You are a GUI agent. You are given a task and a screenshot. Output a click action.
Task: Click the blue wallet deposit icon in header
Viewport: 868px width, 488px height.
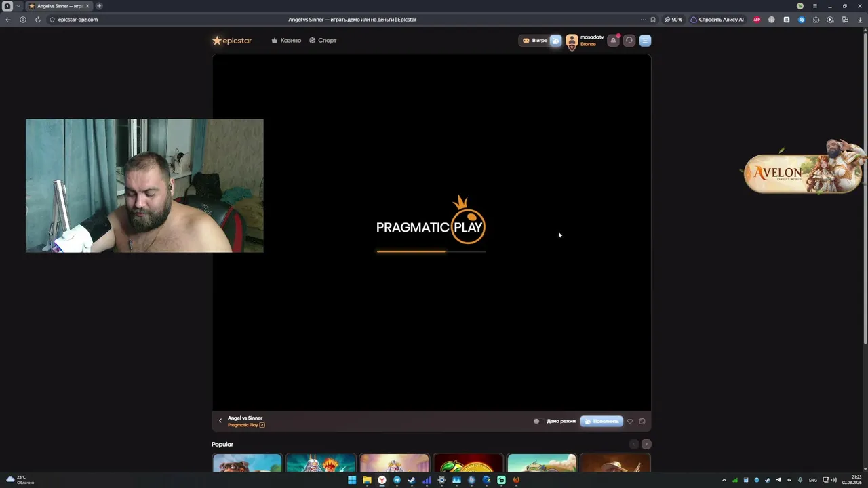pos(555,41)
